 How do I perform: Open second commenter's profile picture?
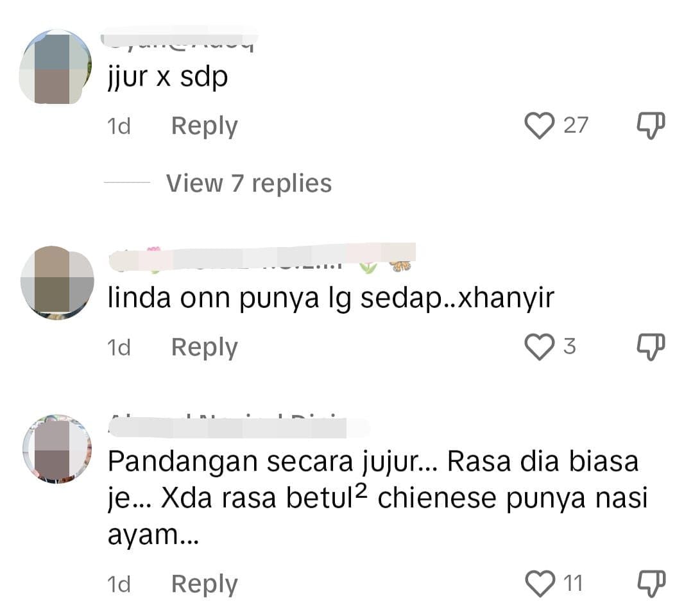[x=58, y=283]
